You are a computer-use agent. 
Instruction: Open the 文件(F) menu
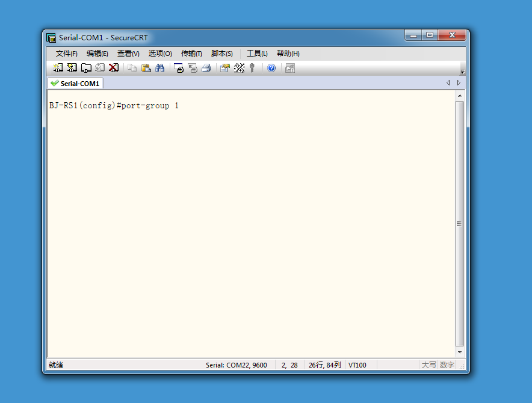tap(66, 54)
